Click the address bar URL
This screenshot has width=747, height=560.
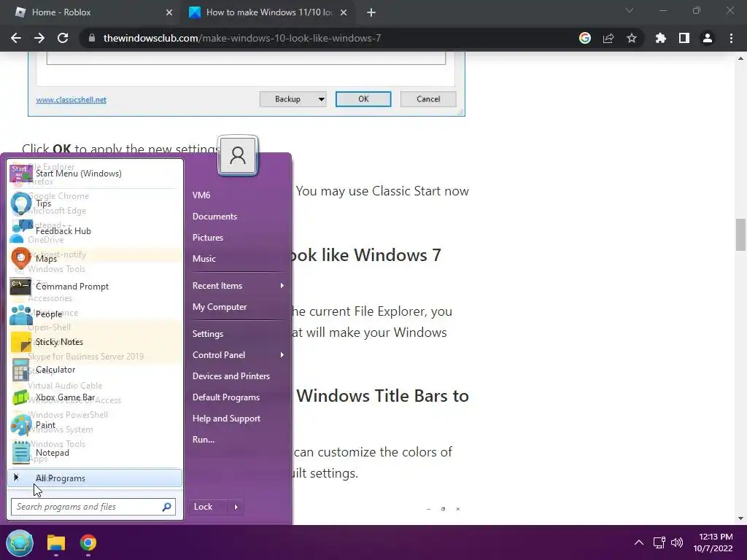(242, 38)
